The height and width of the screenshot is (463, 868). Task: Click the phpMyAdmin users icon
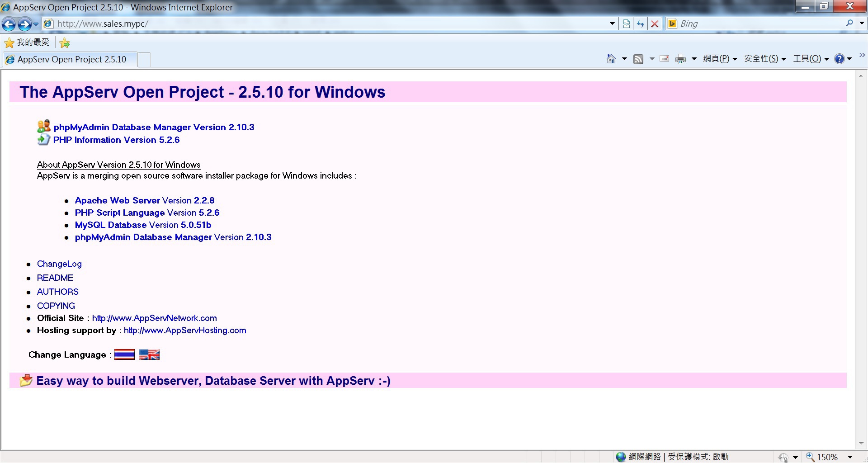(x=43, y=126)
